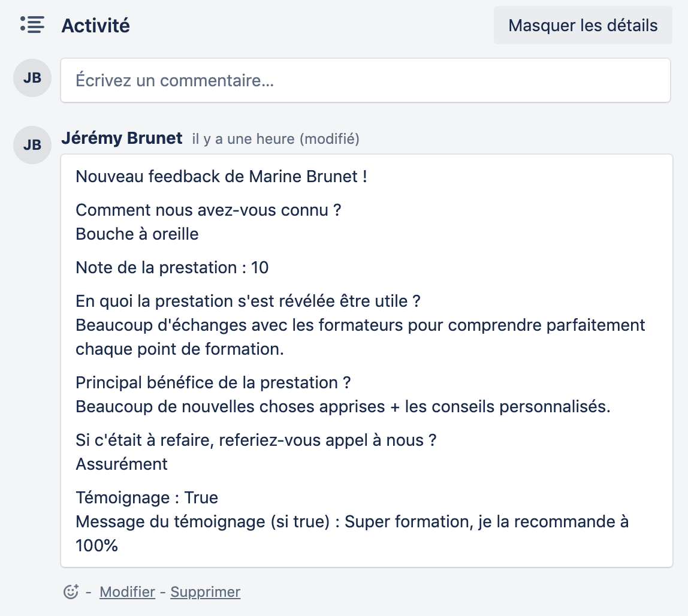Click the "Note de la prestation : 10" line
This screenshot has width=688, height=616.
[x=172, y=267]
